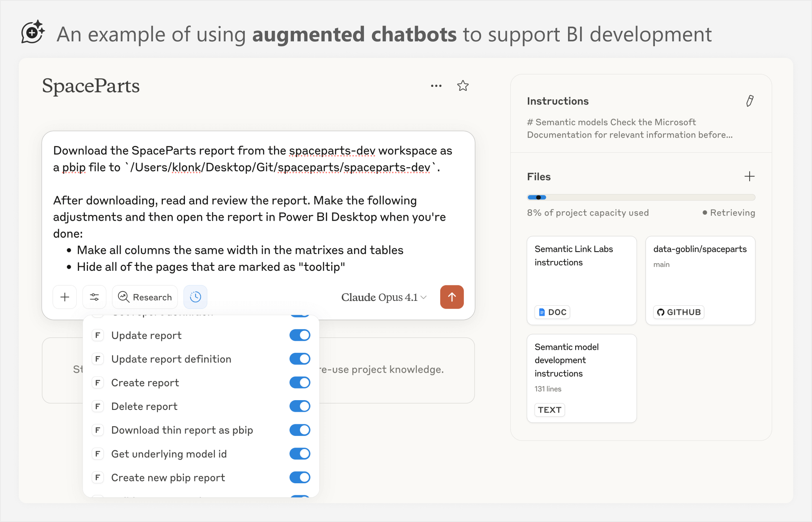This screenshot has width=812, height=522.
Task: Click the plus attach button in the prompt
Action: pos(65,297)
